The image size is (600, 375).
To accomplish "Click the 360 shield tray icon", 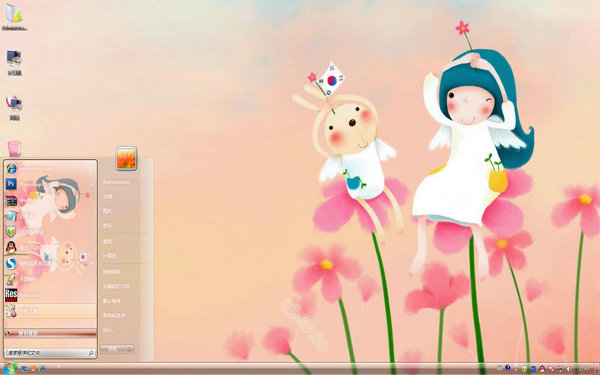I will [x=524, y=369].
